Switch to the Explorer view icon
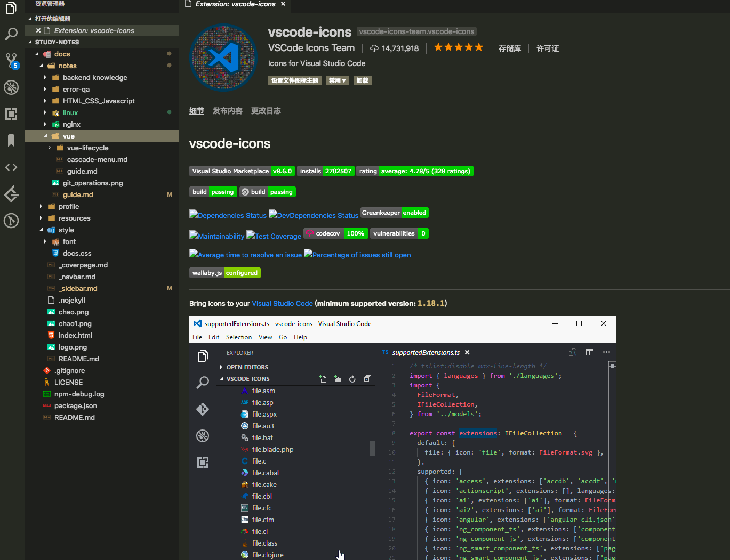 pyautogui.click(x=11, y=8)
